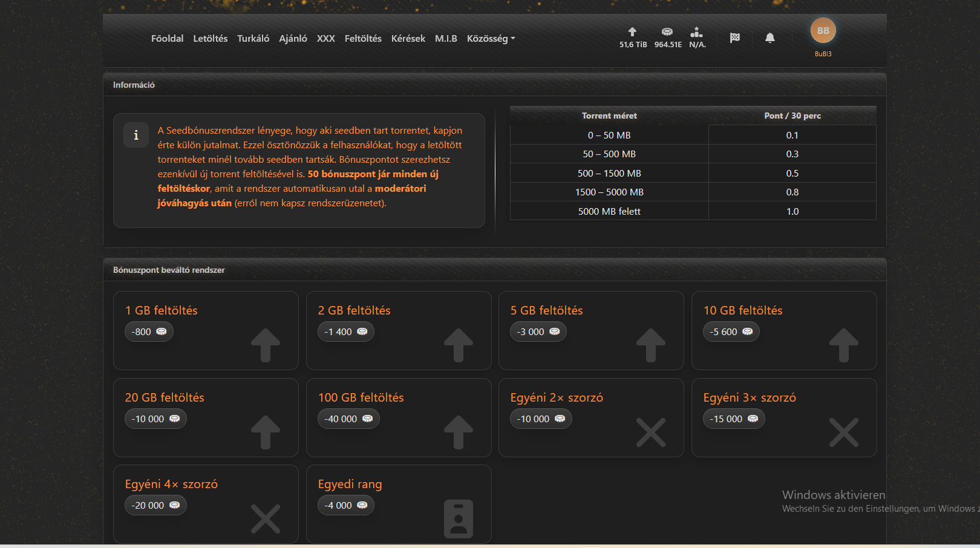Click the ID badge icon in Egyedi rang card

pos(459,518)
